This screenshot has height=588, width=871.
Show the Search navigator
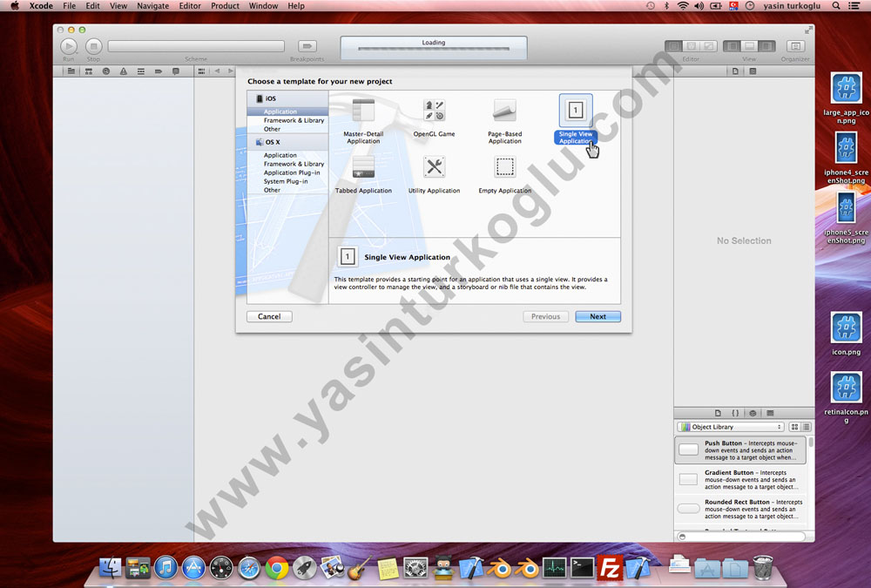(106, 71)
